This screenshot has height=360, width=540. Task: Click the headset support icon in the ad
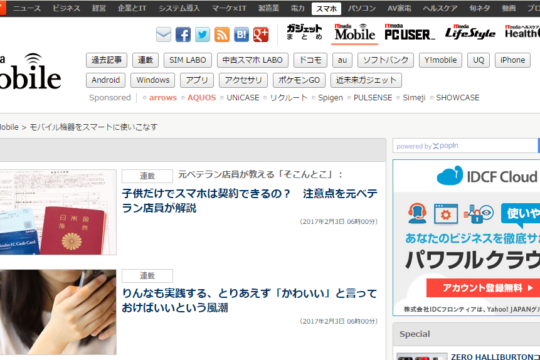(x=417, y=213)
